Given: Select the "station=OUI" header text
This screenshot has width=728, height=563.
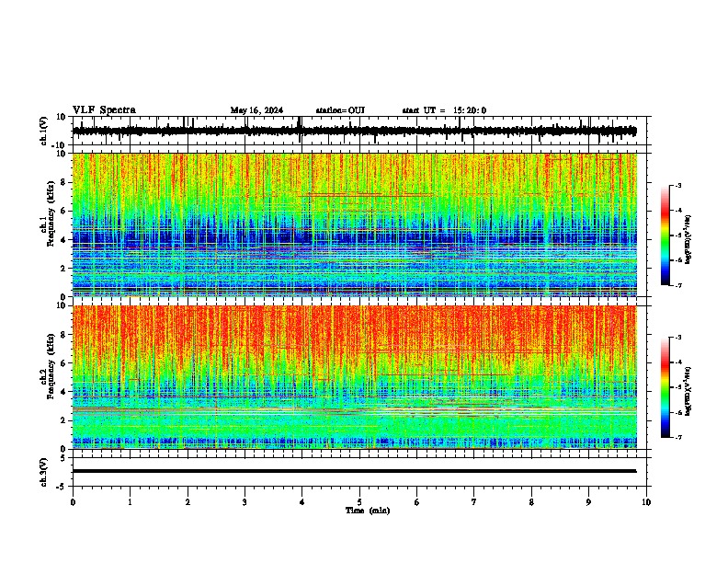Looking at the screenshot, I should [x=340, y=110].
